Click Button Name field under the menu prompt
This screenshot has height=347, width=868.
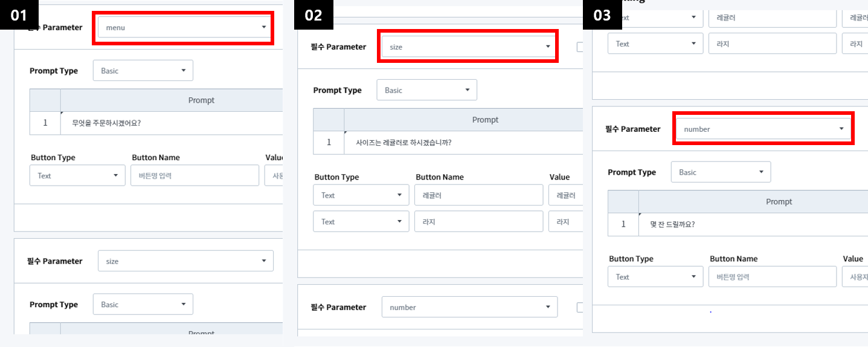pos(194,176)
